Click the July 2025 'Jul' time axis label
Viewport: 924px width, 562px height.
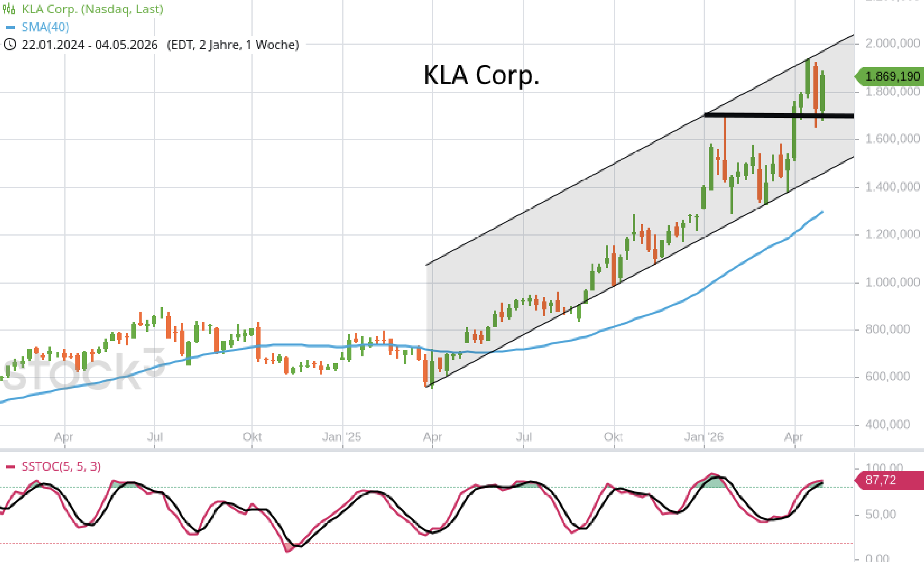pyautogui.click(x=524, y=437)
